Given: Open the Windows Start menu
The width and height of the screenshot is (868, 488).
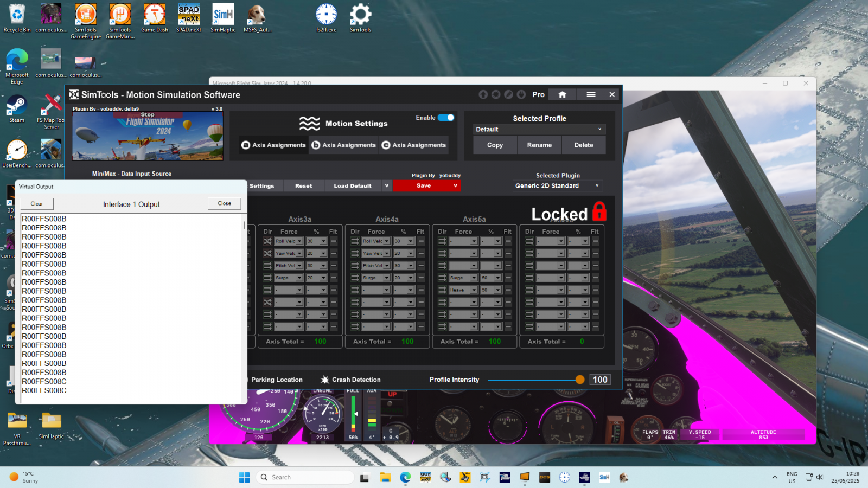Looking at the screenshot, I should (x=244, y=477).
